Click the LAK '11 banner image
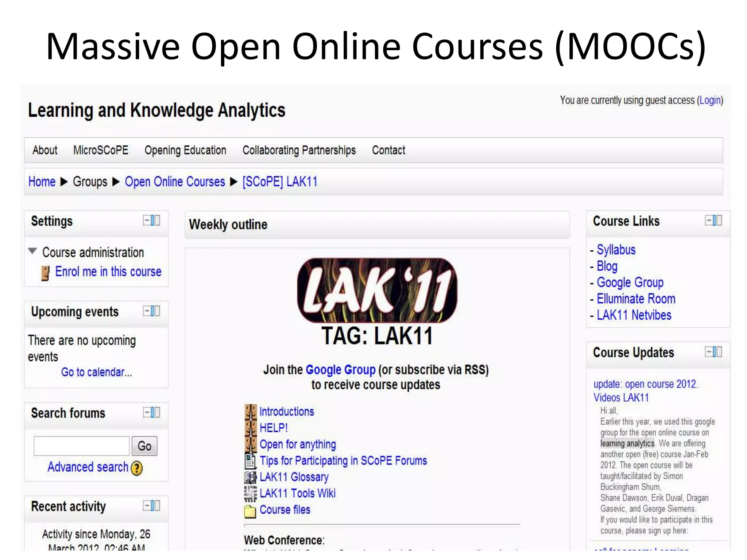Screen dimensions: 747x560 pyautogui.click(x=377, y=291)
